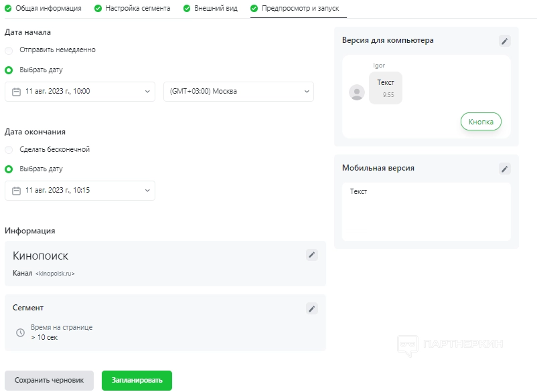Click 'Кнопка' in the desktop preview
537x392 pixels.
point(481,122)
